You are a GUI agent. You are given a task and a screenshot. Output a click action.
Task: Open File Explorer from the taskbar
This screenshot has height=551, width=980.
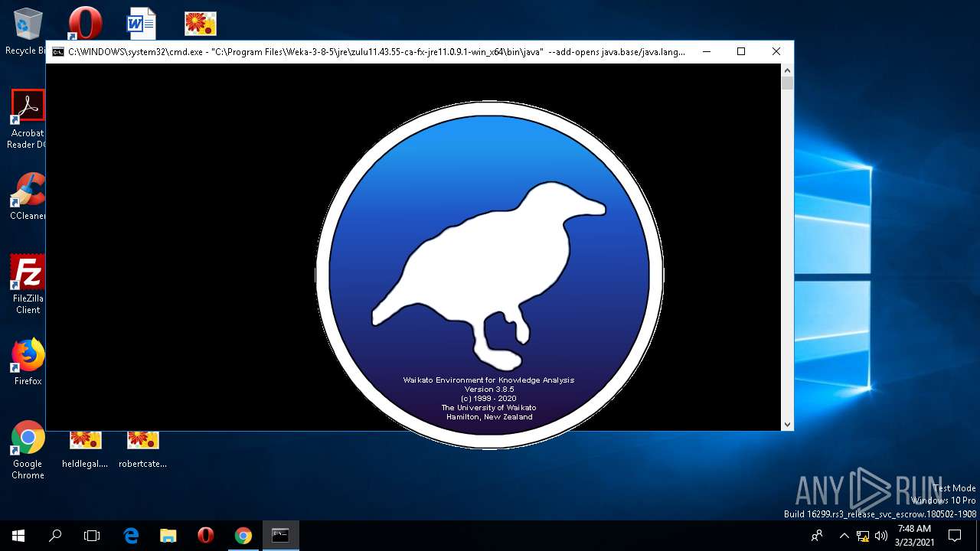point(168,536)
